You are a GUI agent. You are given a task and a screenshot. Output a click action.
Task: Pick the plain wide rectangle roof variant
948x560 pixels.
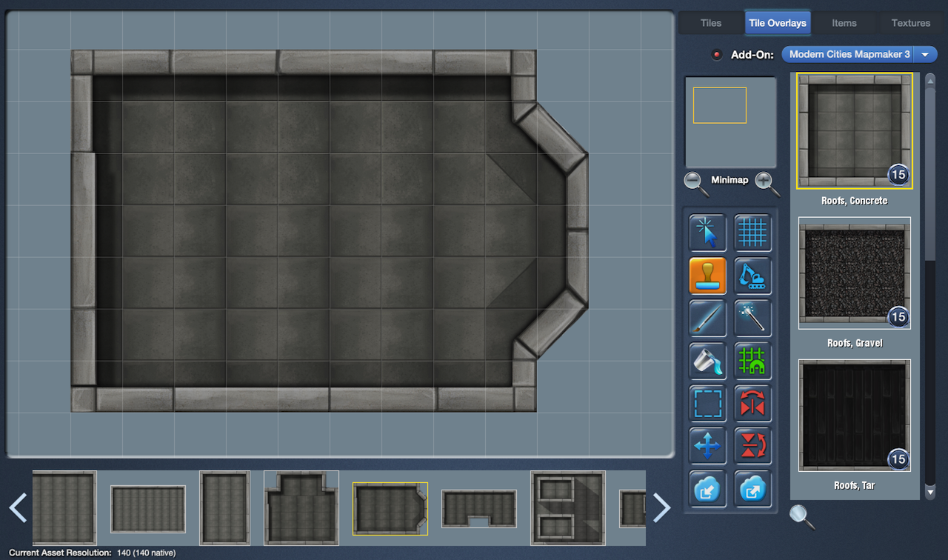pos(148,508)
